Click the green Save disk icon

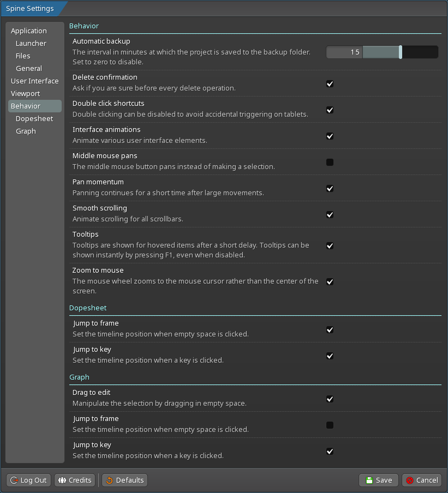[369, 480]
